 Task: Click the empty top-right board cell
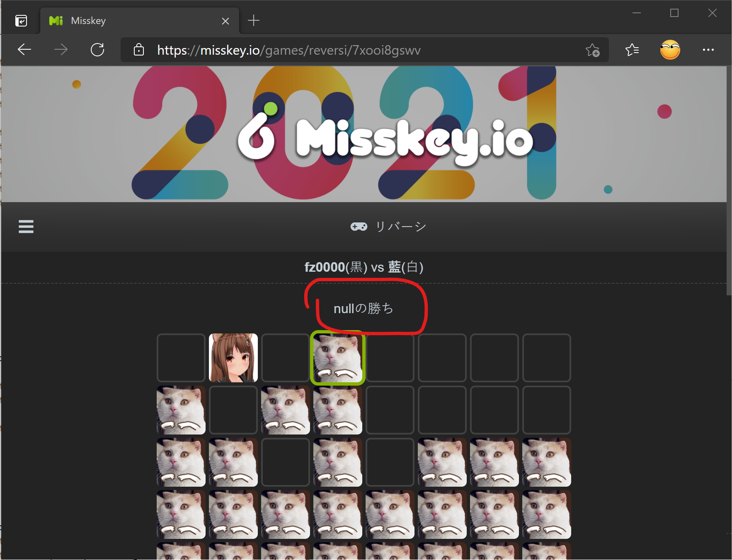547,358
